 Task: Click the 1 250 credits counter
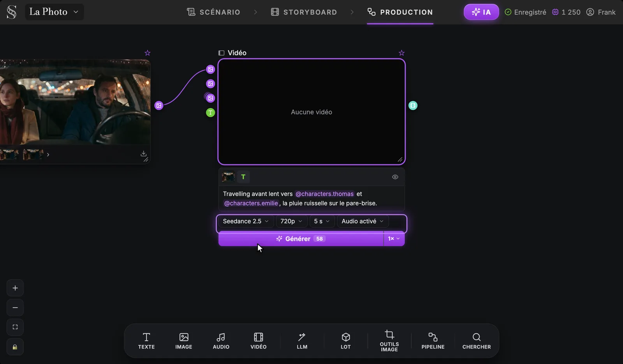(566, 12)
